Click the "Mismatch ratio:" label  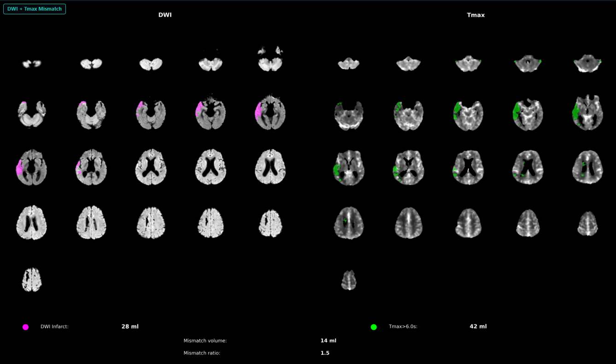pos(202,353)
